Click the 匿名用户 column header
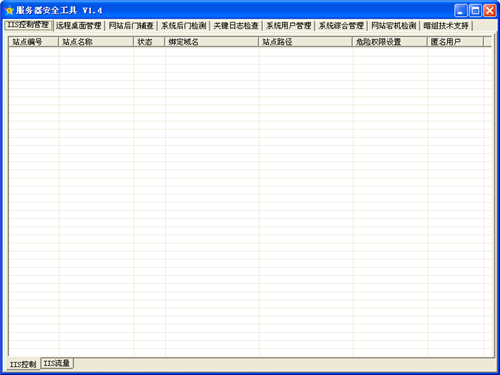 click(456, 42)
